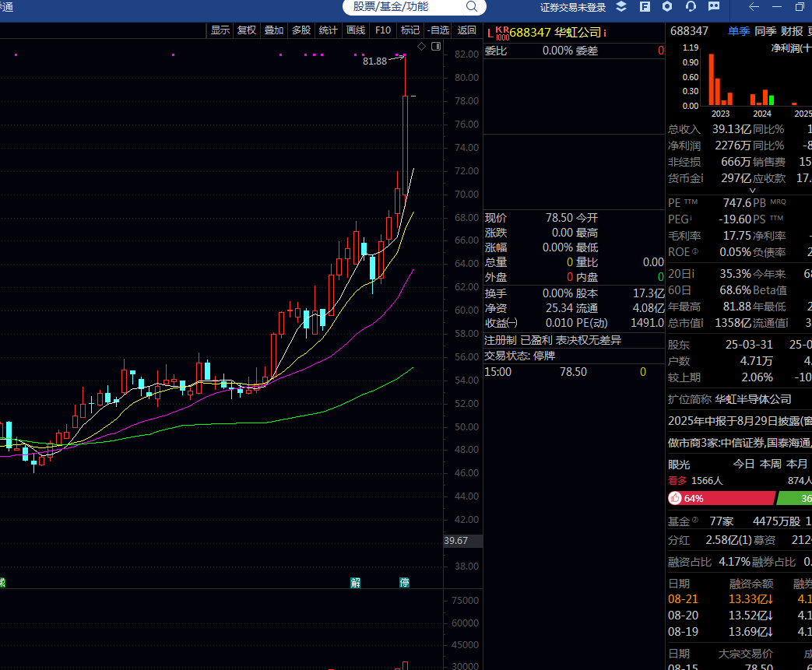
Task: Click the PE TTM 747.6 value
Action: coord(737,203)
